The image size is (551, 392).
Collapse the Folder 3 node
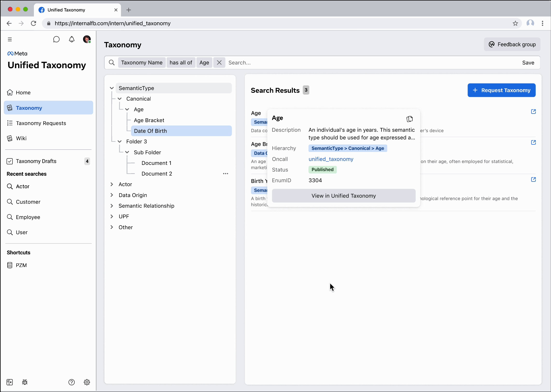119,142
